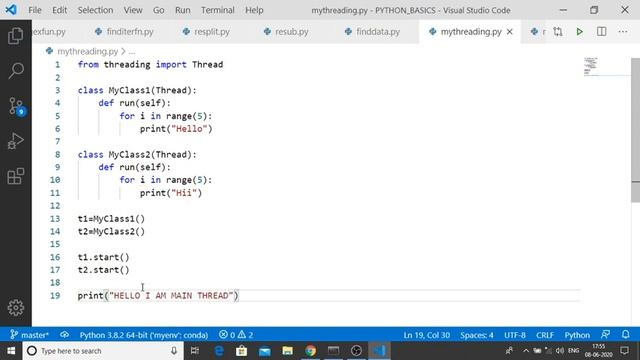Open the Search view in activity bar
Screen dimensions: 640x360
(x=16, y=71)
